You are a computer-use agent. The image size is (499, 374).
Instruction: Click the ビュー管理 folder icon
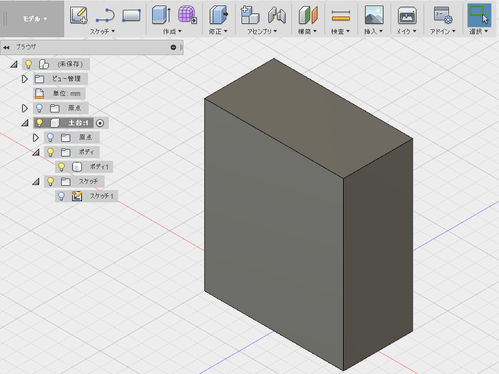coord(39,79)
